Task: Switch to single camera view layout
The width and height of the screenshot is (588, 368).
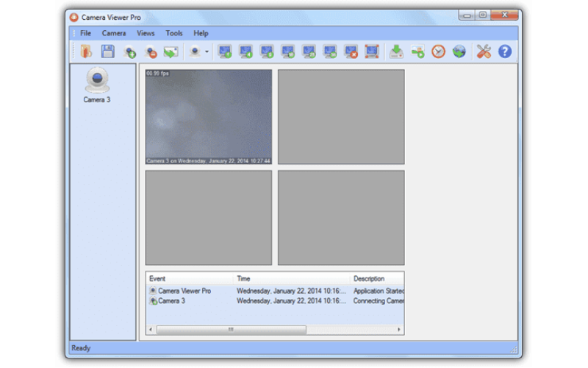Action: click(225, 52)
